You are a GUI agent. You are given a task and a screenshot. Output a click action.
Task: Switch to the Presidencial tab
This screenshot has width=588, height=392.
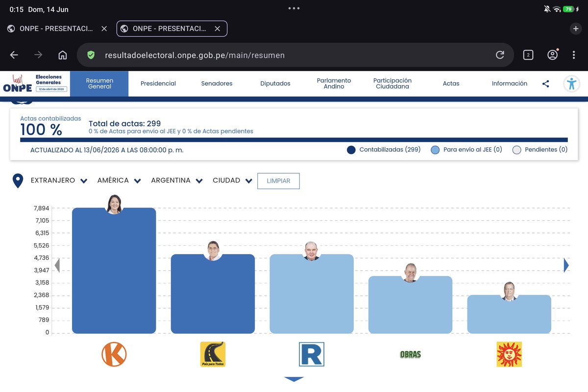click(158, 84)
